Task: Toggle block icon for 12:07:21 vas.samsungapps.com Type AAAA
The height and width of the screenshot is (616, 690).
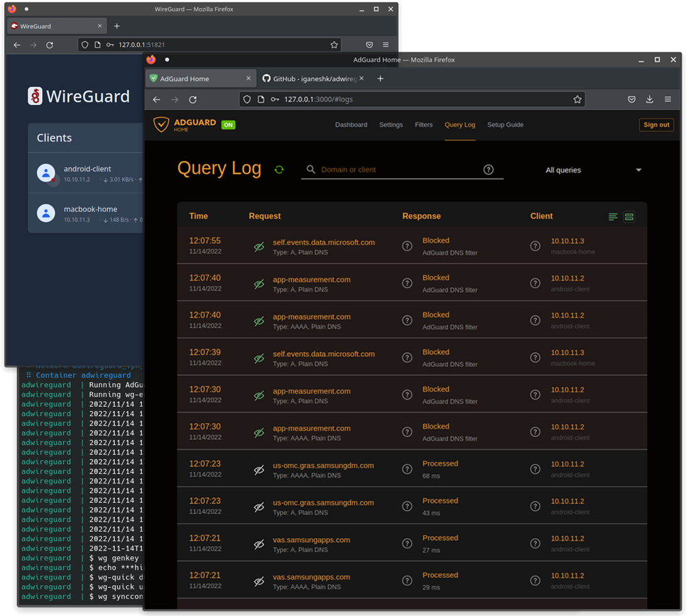Action: point(259,581)
